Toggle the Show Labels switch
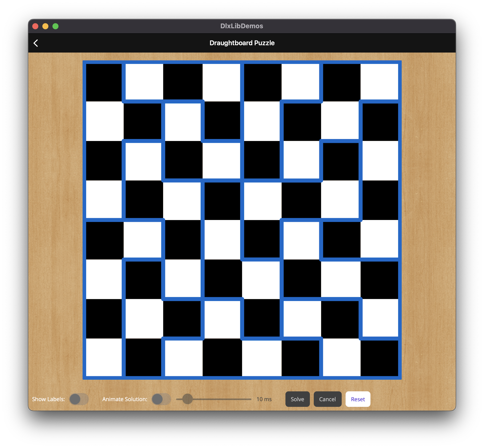The image size is (484, 448). 79,399
